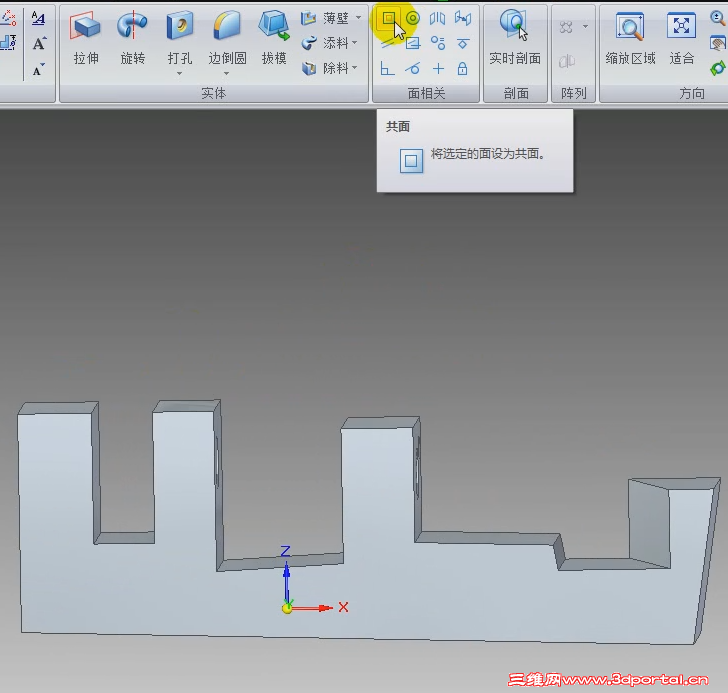The height and width of the screenshot is (693, 728).
Task: Click the magnifier zoom icon in 方向 group
Action: (x=718, y=18)
